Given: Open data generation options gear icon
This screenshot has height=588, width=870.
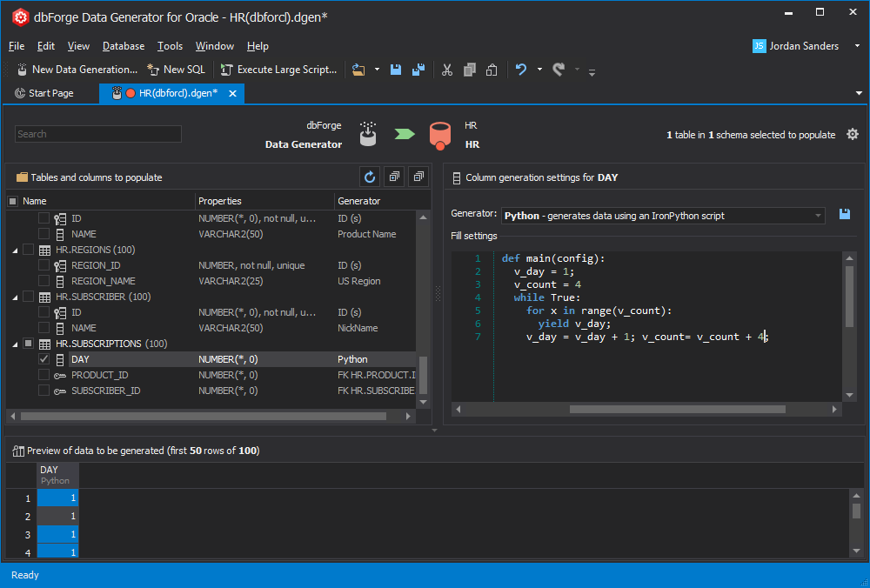Looking at the screenshot, I should [x=853, y=134].
